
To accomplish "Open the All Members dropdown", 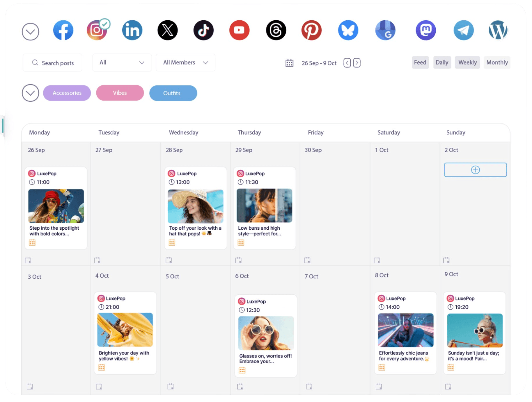I will click(185, 62).
